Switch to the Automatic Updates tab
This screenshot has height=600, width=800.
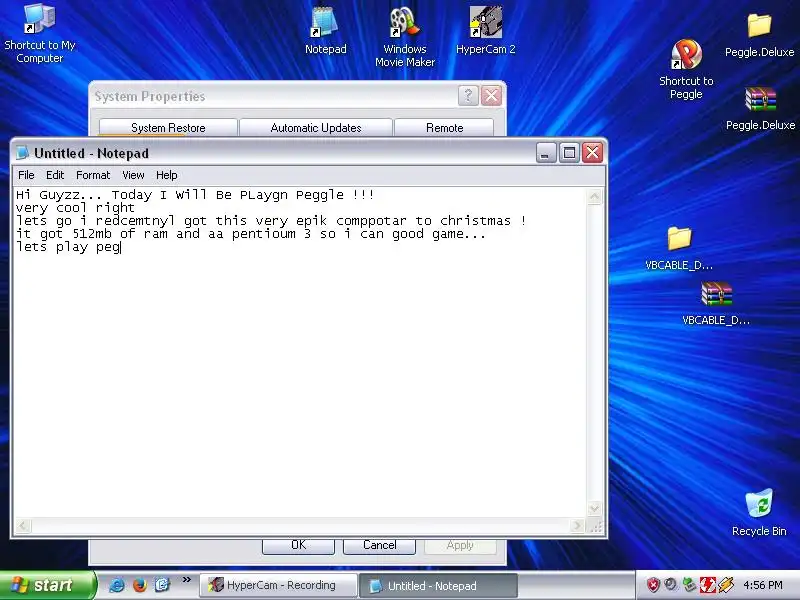coord(316,128)
